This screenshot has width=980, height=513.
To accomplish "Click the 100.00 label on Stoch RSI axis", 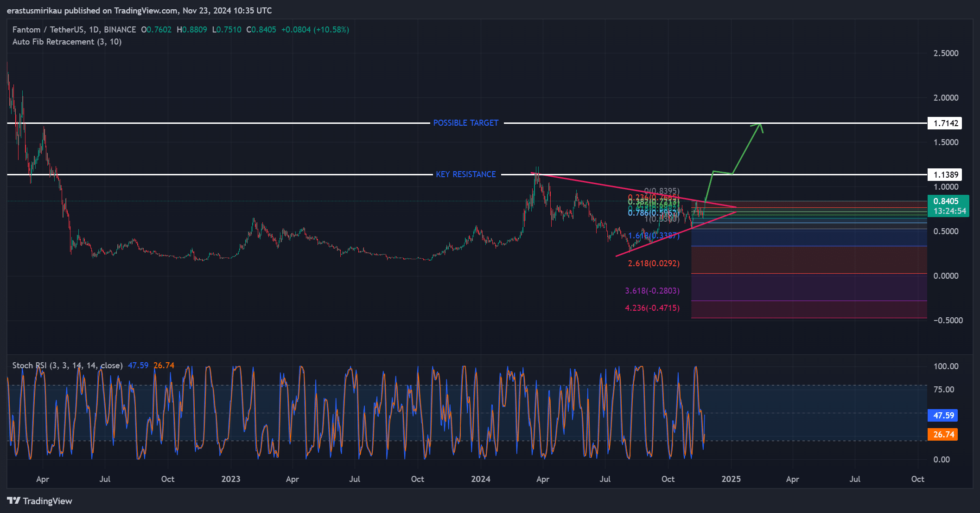I will coord(946,366).
